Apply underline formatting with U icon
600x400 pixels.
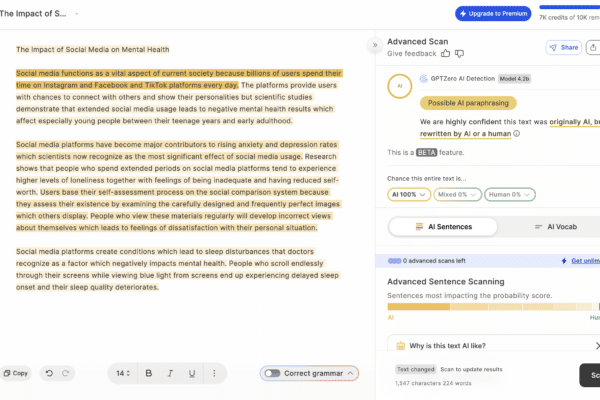pyautogui.click(x=192, y=373)
